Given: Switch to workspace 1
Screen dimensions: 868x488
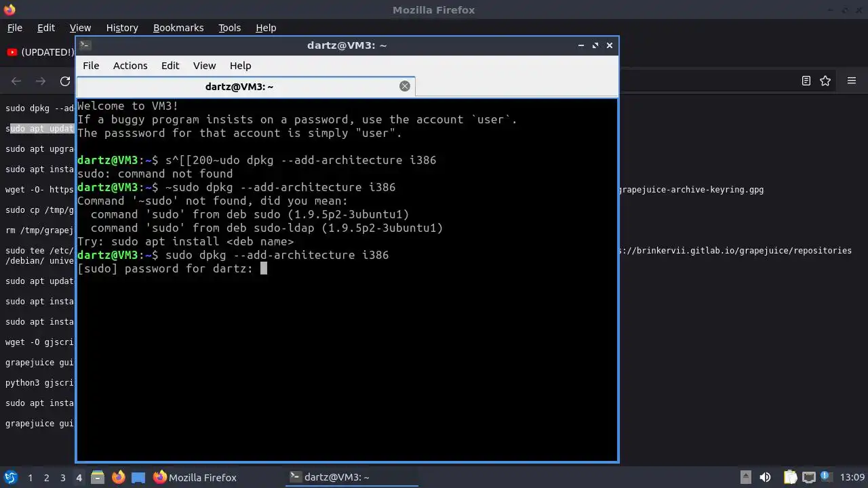Looking at the screenshot, I should pos(30,478).
